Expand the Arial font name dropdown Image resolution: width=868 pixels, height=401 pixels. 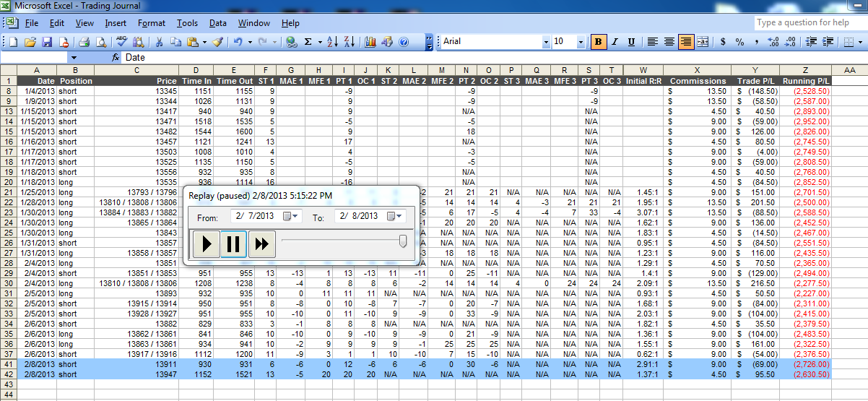click(x=546, y=42)
